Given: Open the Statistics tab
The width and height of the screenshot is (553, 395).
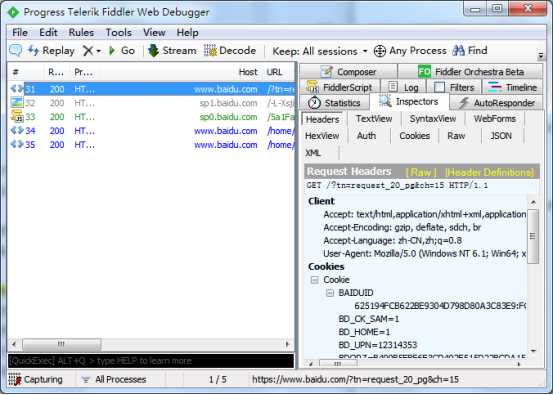Looking at the screenshot, I should click(334, 103).
